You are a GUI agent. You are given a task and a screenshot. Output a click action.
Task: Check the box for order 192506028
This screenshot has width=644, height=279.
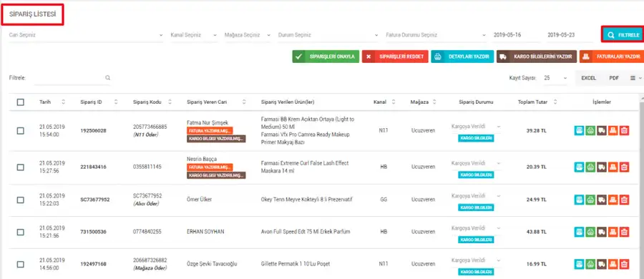(x=21, y=131)
